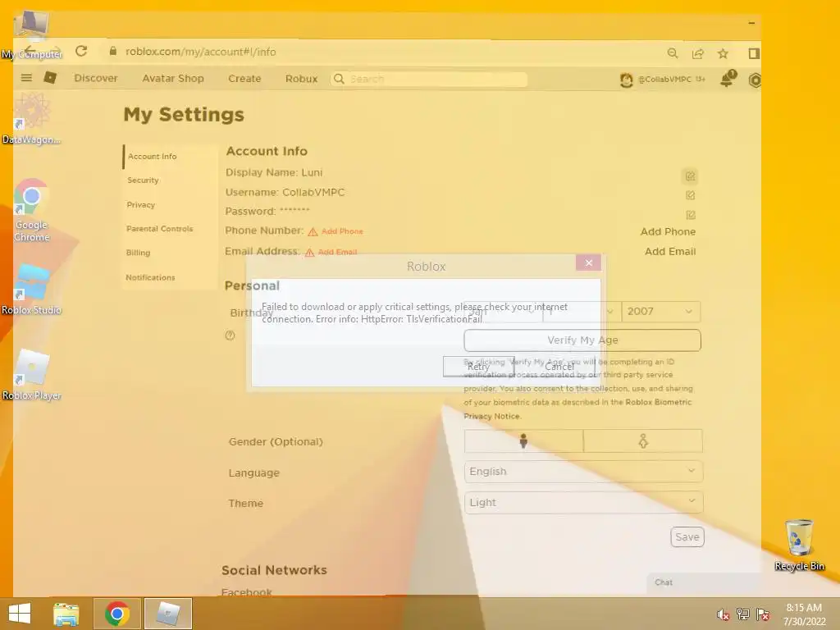Launch Google Chrome desktop shortcut
840x630 pixels.
(x=31, y=210)
